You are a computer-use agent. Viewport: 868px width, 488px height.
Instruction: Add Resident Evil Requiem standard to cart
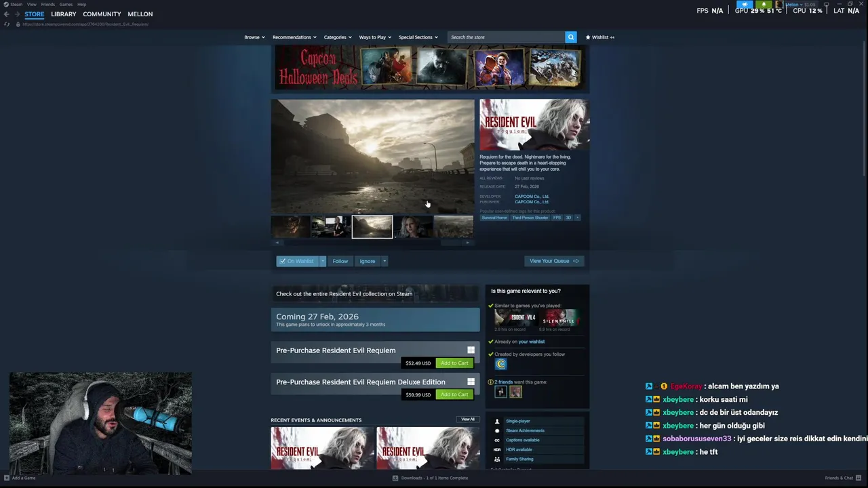coord(454,363)
